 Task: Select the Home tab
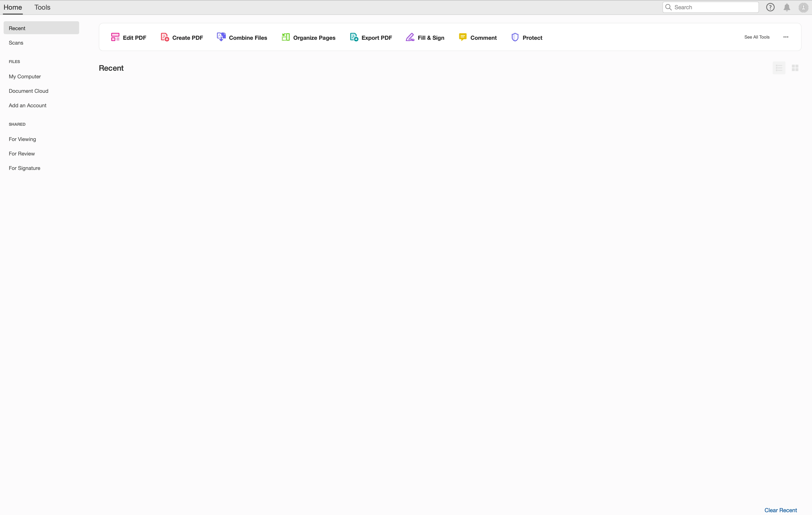[13, 7]
